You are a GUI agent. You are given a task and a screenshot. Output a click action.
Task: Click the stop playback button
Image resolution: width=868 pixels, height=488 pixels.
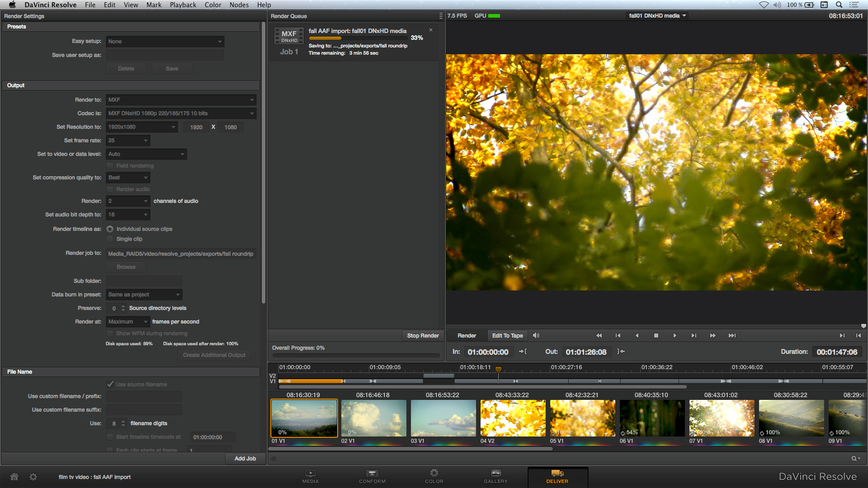pos(656,336)
